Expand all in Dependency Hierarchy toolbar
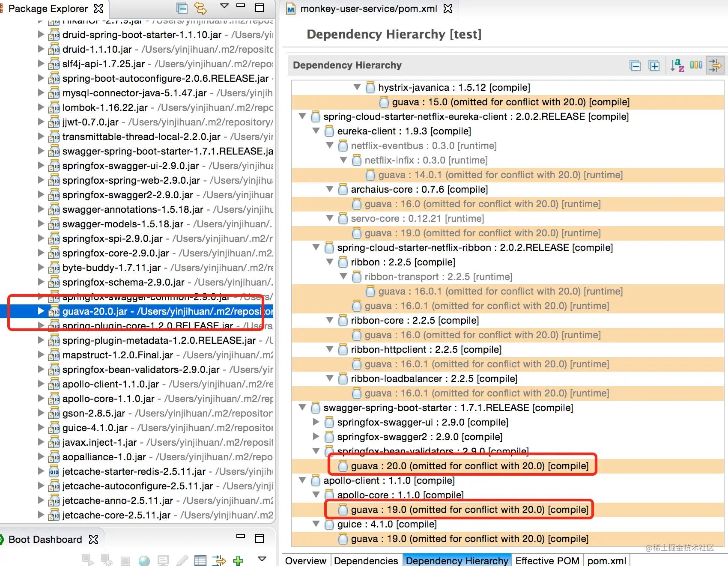The width and height of the screenshot is (728, 566). pos(654,66)
